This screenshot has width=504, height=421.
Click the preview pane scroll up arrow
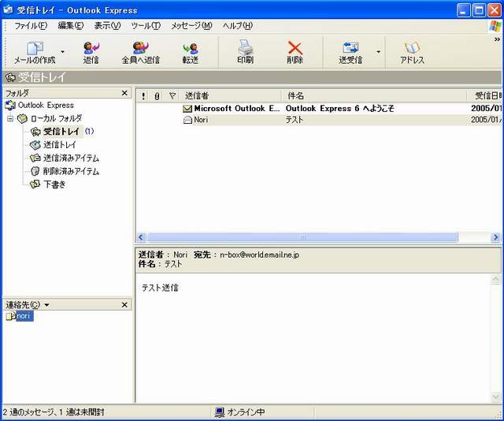496,279
